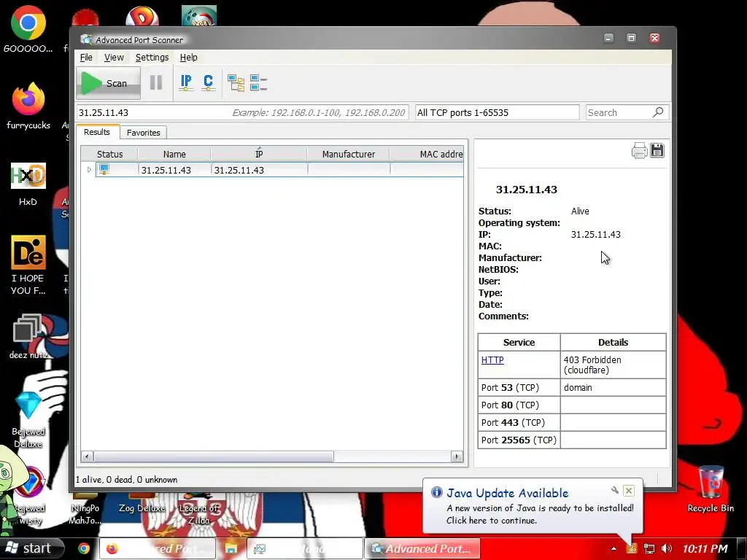The width and height of the screenshot is (747, 560).
Task: Click the horizontal scrollbar right arrow
Action: pyautogui.click(x=457, y=456)
